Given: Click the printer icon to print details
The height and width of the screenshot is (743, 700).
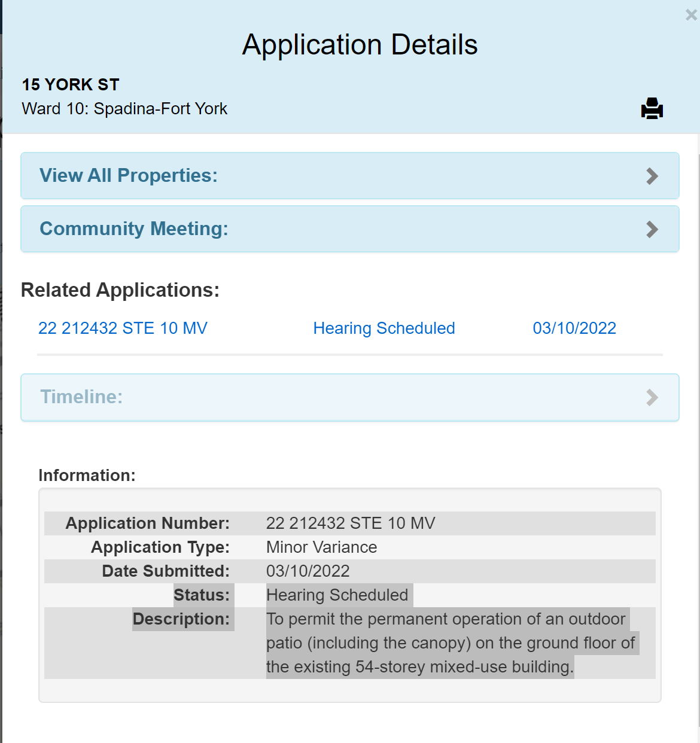Looking at the screenshot, I should point(652,108).
